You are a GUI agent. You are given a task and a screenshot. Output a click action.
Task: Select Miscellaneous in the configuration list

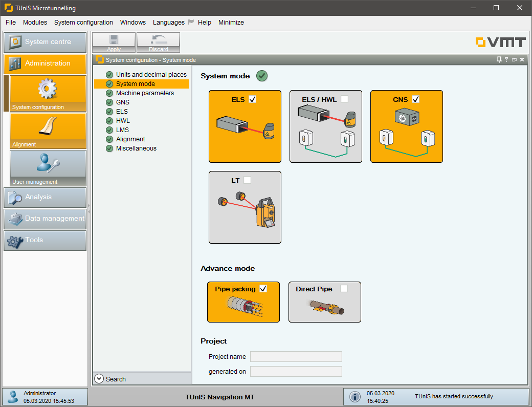tap(136, 148)
